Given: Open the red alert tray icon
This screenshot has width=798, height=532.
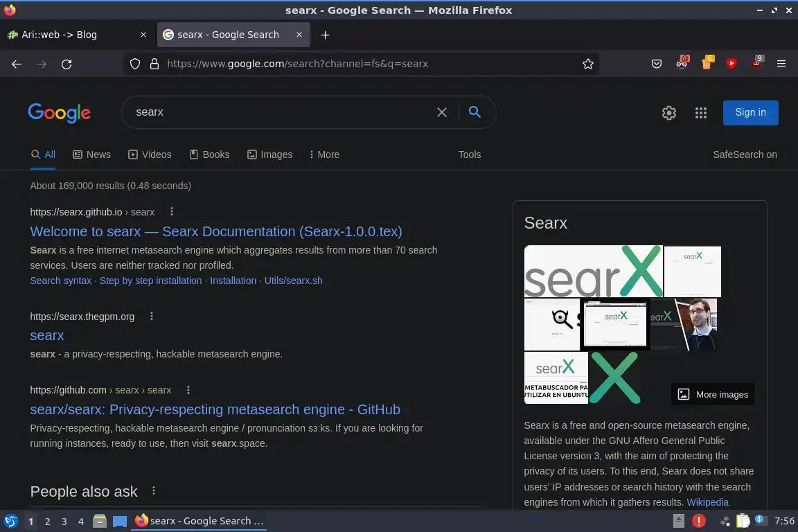Looking at the screenshot, I should pyautogui.click(x=699, y=520).
